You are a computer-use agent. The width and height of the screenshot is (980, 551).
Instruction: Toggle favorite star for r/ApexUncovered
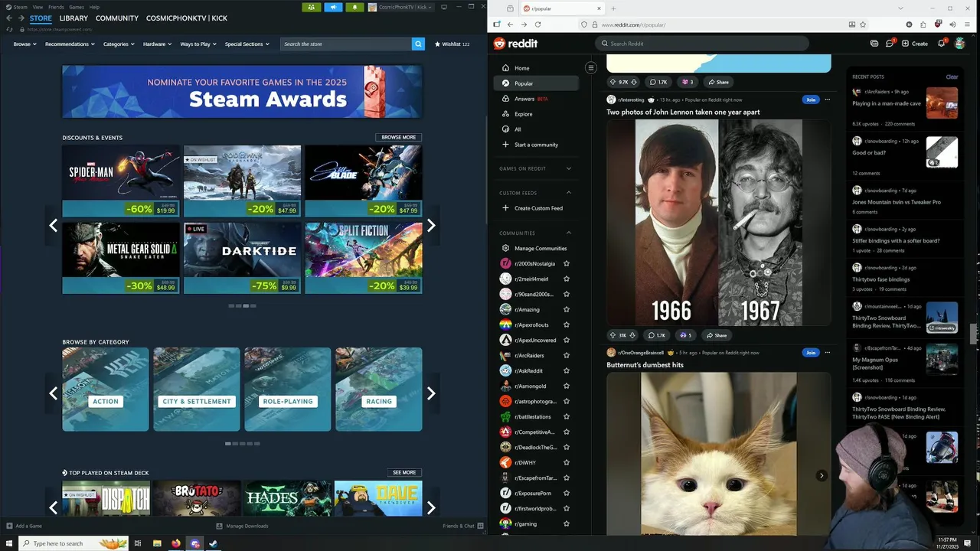click(x=567, y=340)
